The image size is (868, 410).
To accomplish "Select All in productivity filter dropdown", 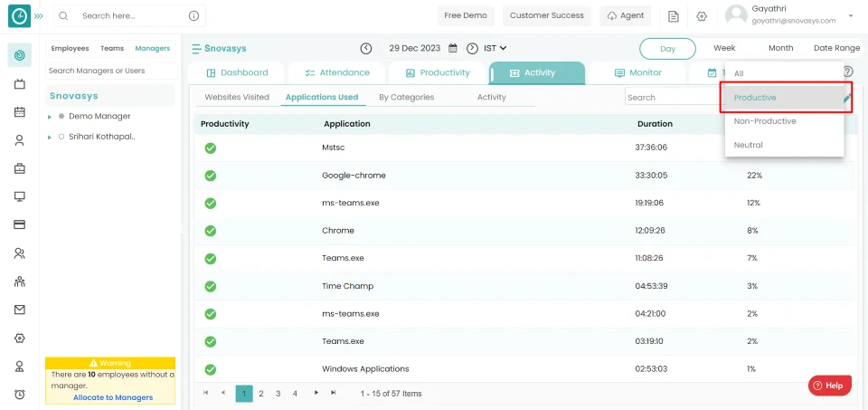I will (x=784, y=73).
